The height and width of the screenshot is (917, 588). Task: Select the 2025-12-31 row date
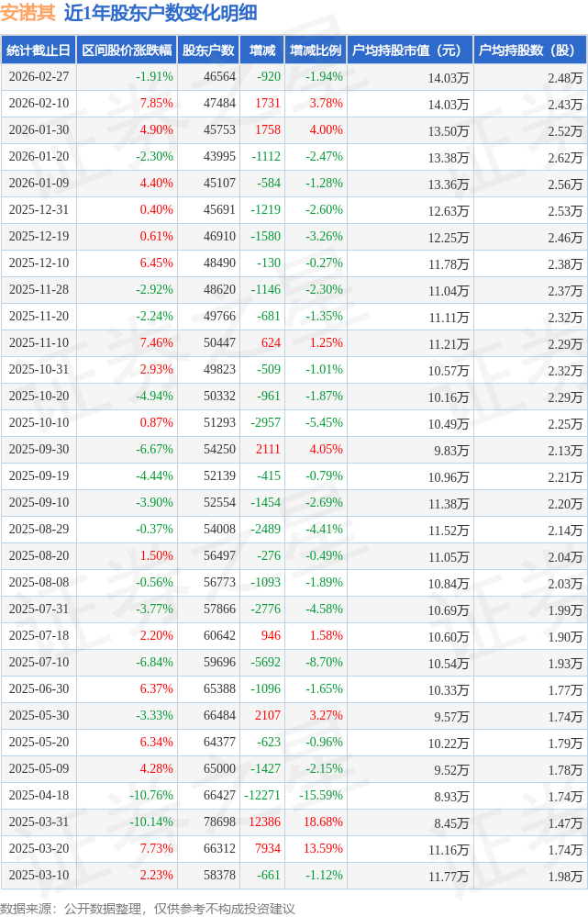(x=39, y=210)
